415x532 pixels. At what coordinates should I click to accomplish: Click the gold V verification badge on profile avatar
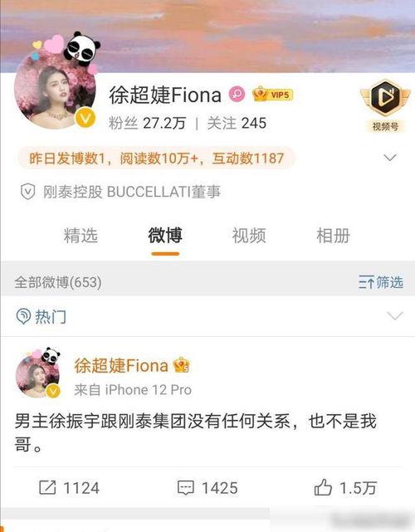[x=85, y=118]
